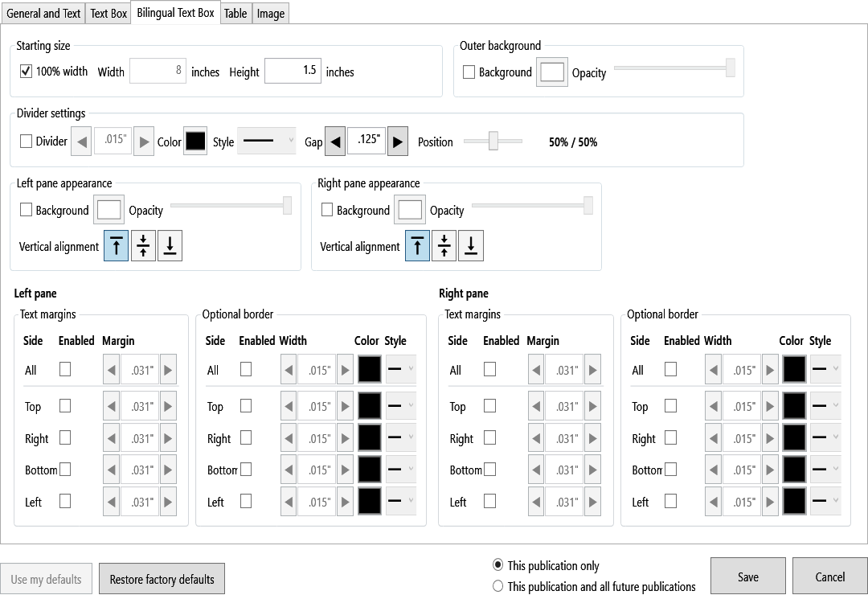Decrease the divider Gap value

click(x=335, y=142)
